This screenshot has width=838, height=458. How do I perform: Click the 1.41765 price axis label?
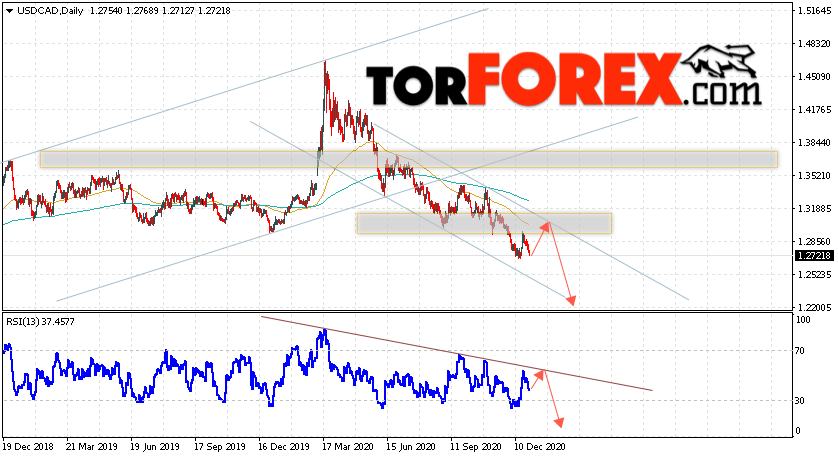(x=814, y=110)
